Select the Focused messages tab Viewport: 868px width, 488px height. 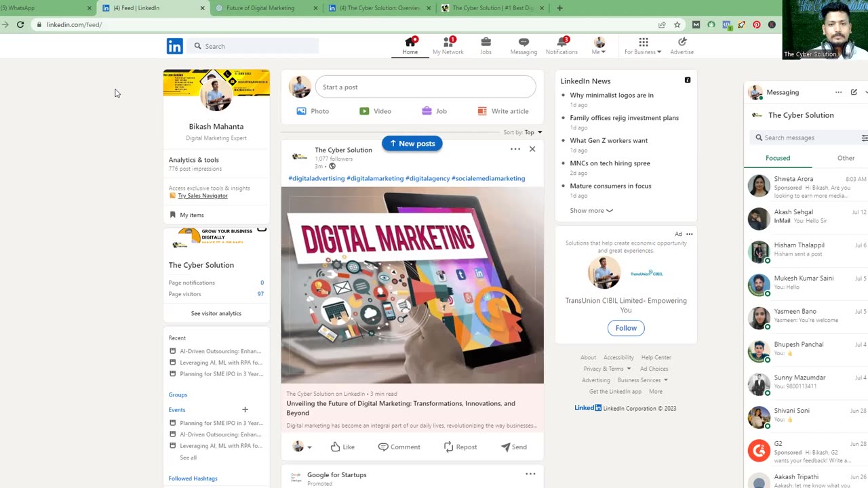778,158
